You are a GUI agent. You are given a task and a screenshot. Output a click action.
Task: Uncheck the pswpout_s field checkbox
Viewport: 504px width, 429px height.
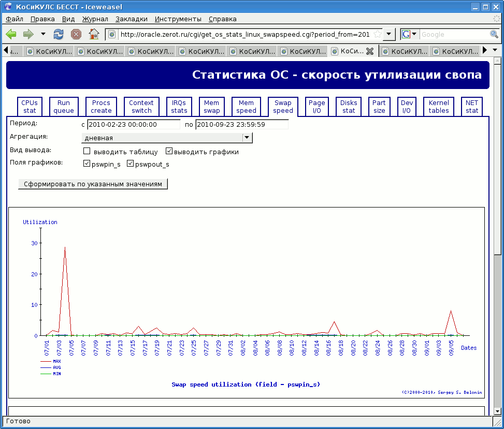point(130,164)
